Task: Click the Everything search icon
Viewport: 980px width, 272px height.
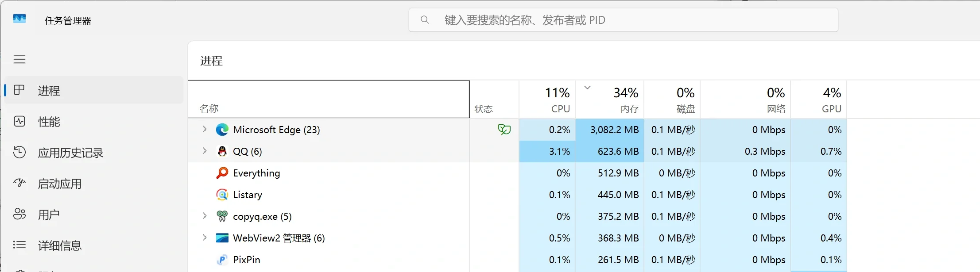Action: (222, 173)
